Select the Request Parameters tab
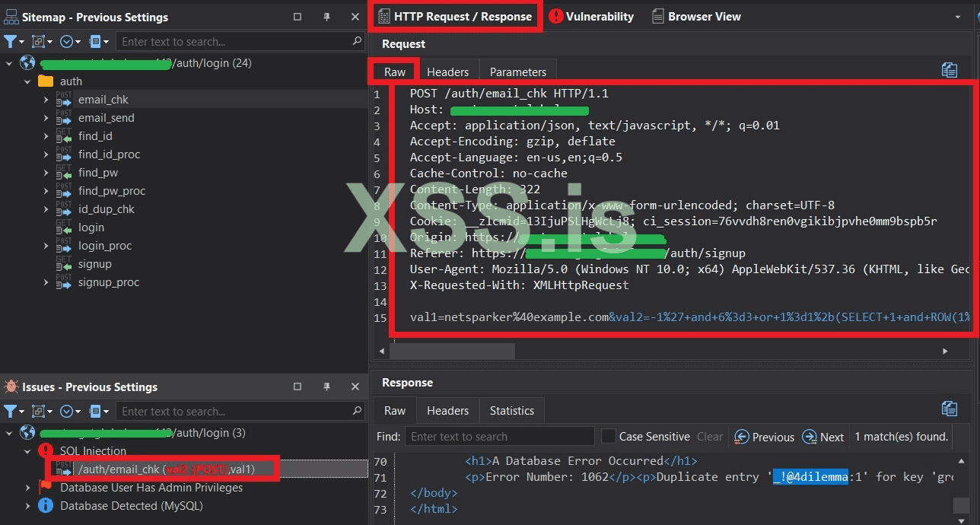Image resolution: width=980 pixels, height=525 pixels. [518, 72]
